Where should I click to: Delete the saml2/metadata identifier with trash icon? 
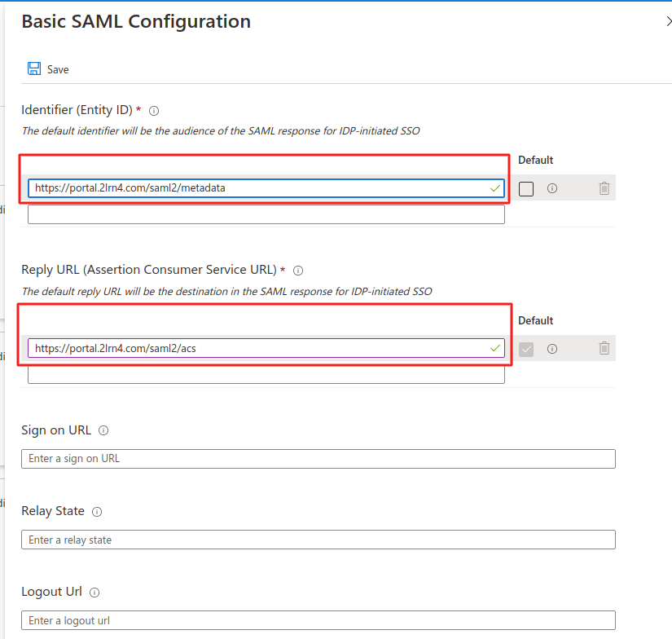[604, 188]
